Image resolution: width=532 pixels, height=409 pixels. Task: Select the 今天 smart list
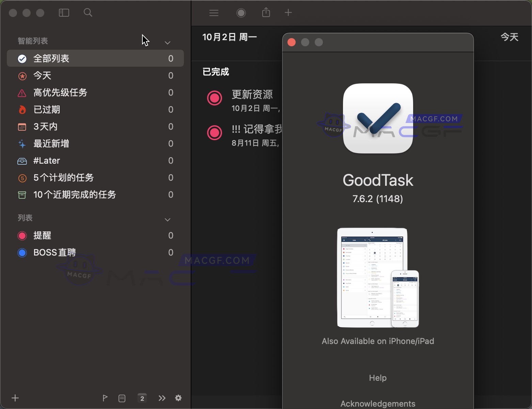click(x=42, y=76)
